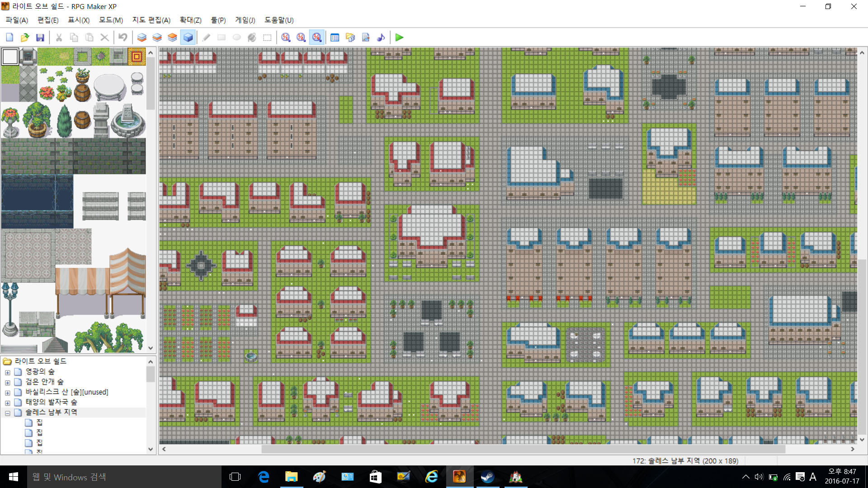Open the 툴(P) menu
Screen dimensions: 868x488
click(x=218, y=20)
